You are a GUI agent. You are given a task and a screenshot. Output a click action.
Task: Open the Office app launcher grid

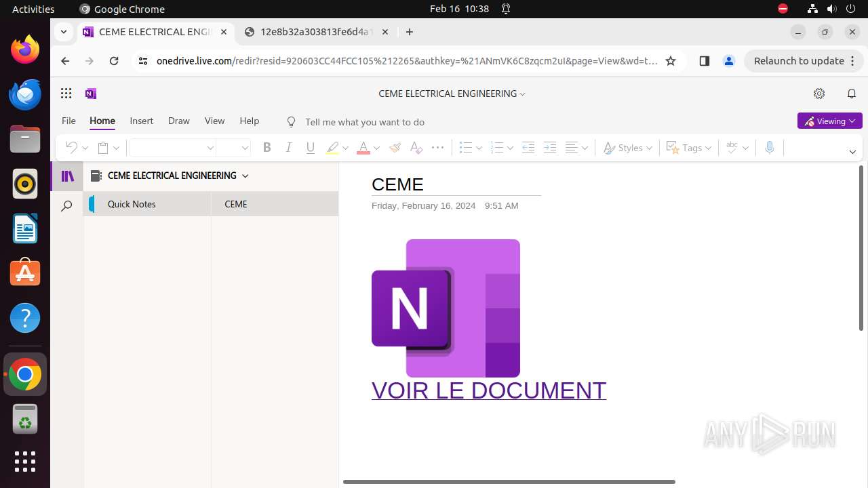66,94
